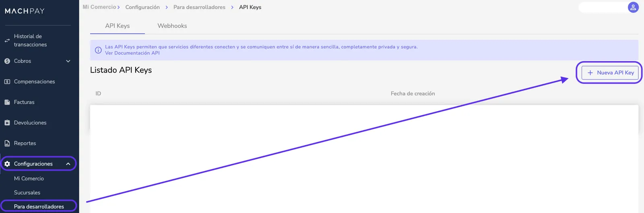The image size is (644, 213).
Task: Go to Devoluciones
Action: pyautogui.click(x=30, y=123)
